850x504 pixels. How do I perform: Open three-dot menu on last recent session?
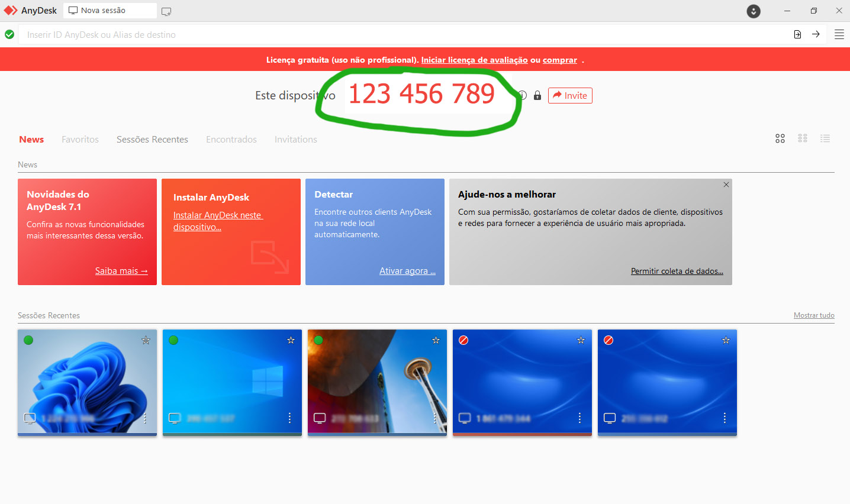pos(725,418)
